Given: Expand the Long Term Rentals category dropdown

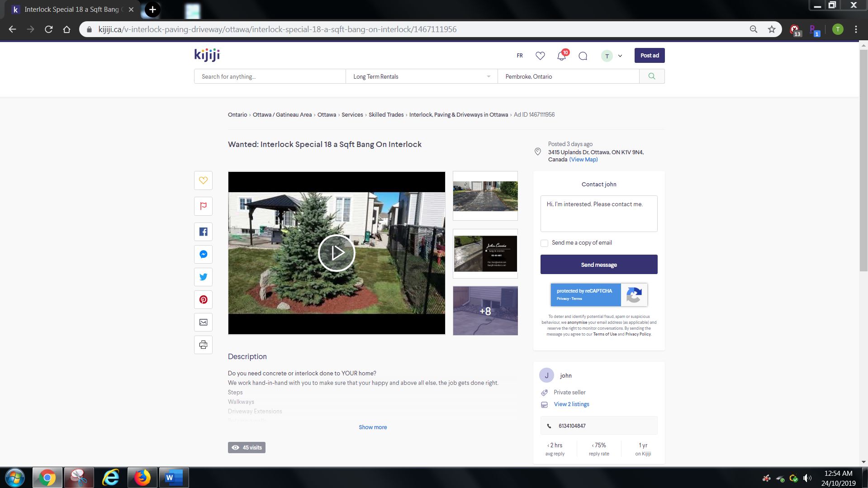Looking at the screenshot, I should click(421, 76).
